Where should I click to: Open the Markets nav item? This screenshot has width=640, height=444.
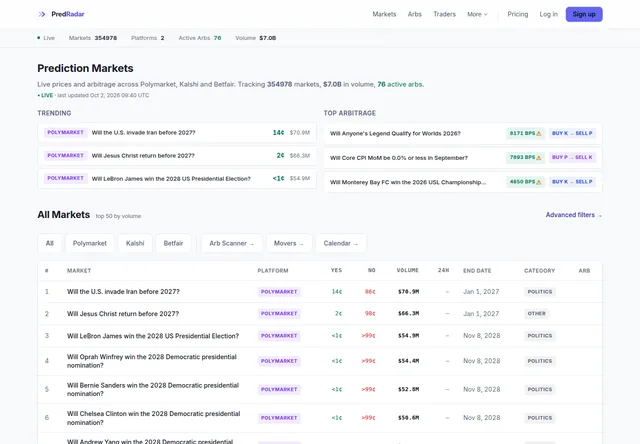384,14
